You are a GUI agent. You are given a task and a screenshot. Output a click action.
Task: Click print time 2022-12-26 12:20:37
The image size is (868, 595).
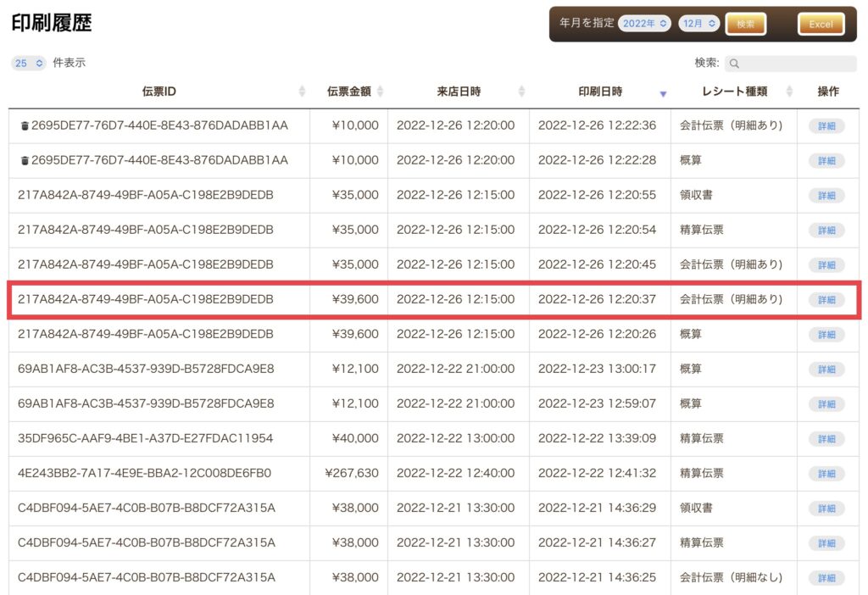[x=597, y=299]
